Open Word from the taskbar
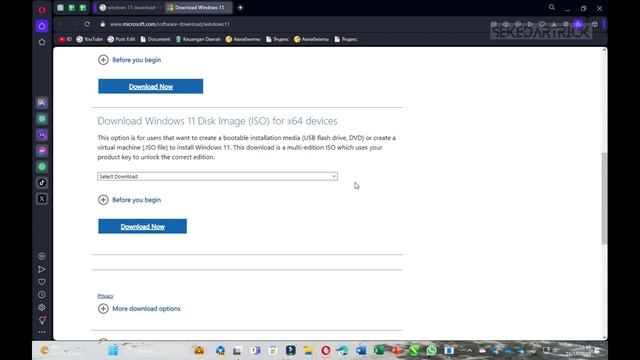 pos(361,350)
